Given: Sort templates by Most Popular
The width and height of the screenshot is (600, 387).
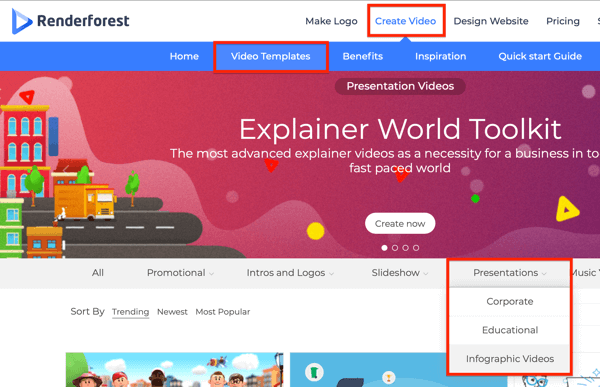Looking at the screenshot, I should point(223,312).
